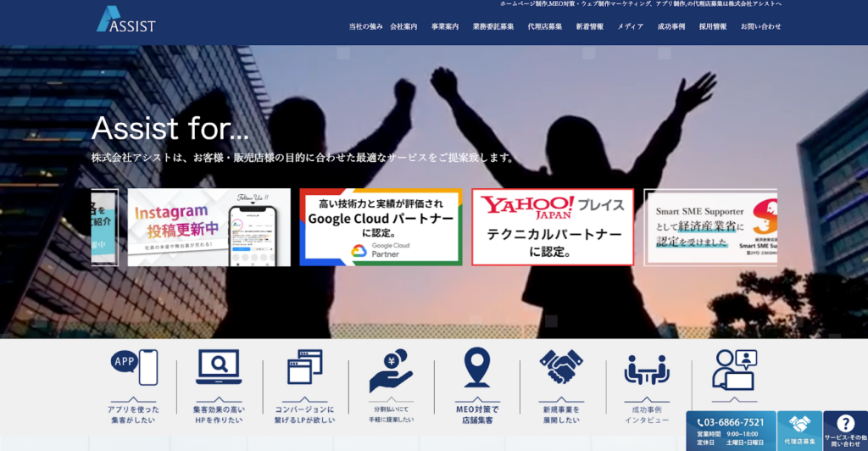Click the stacked browser windows icon
The width and height of the screenshot is (868, 451).
click(304, 367)
